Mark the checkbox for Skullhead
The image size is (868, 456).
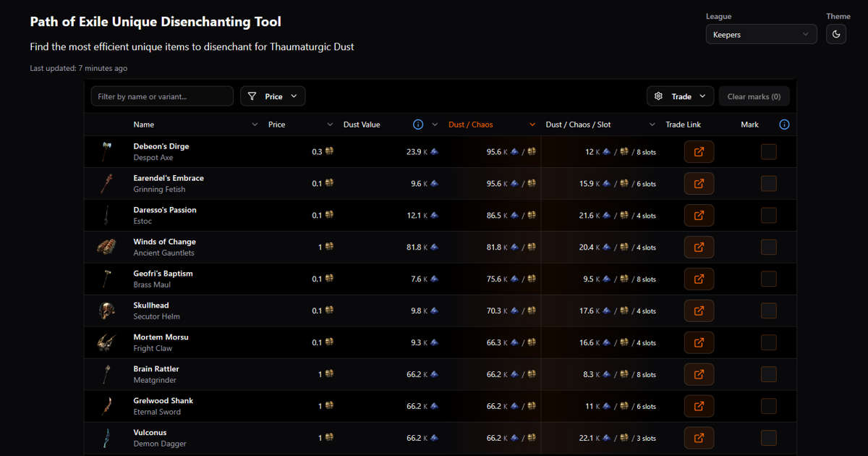pos(768,311)
